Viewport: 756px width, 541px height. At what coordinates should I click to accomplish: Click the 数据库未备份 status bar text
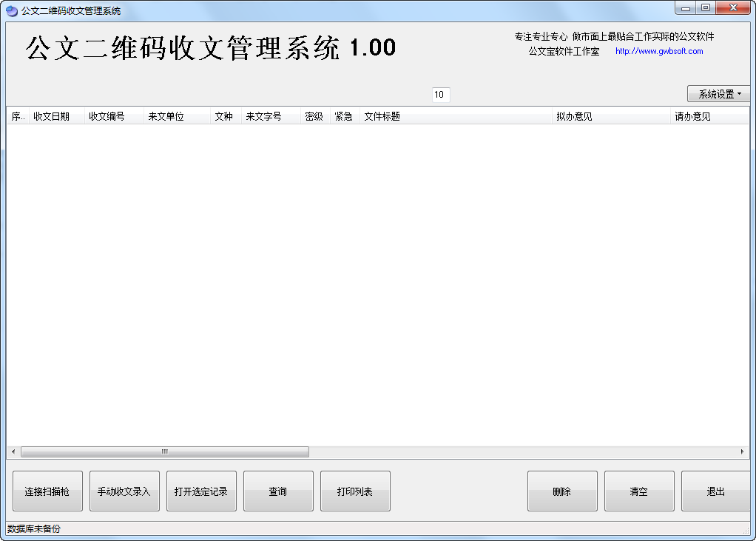click(x=34, y=529)
